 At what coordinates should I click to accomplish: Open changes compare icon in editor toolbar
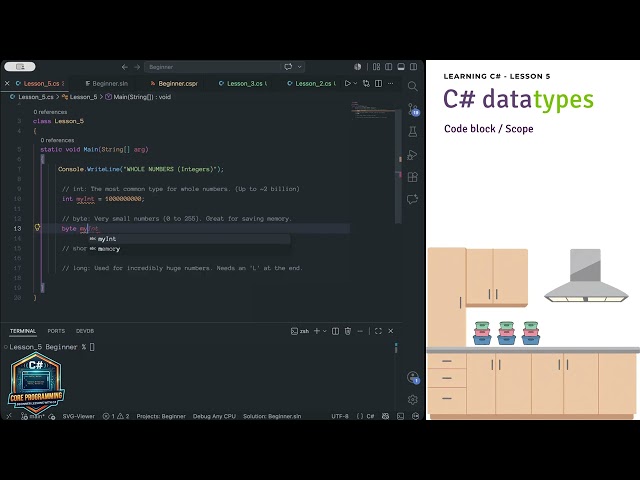click(x=366, y=83)
